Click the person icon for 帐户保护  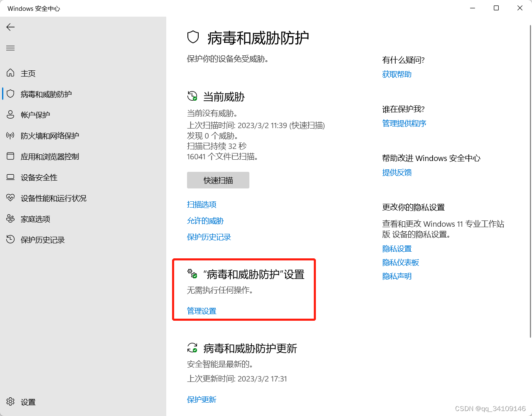click(10, 115)
